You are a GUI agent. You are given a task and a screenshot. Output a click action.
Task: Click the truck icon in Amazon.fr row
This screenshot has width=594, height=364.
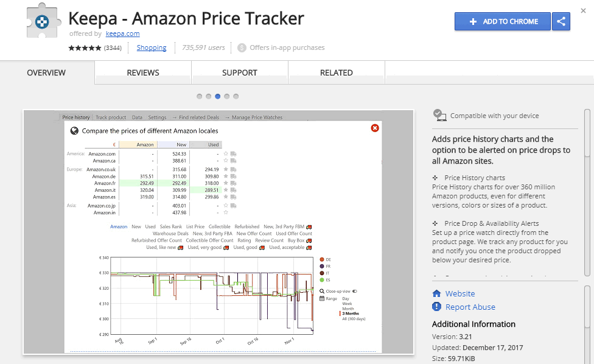coord(233,183)
